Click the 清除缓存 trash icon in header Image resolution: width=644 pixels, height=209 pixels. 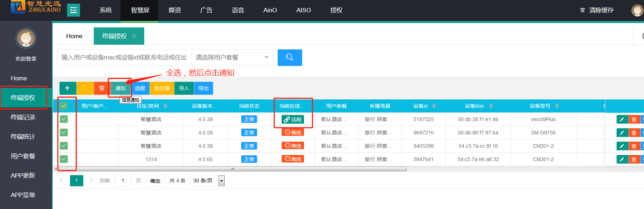coord(582,10)
